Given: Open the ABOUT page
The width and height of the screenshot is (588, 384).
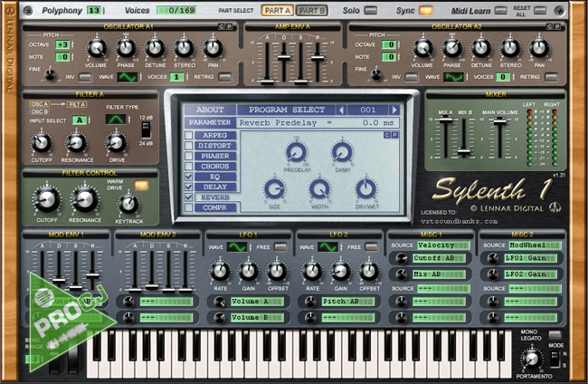Looking at the screenshot, I should pos(210,110).
